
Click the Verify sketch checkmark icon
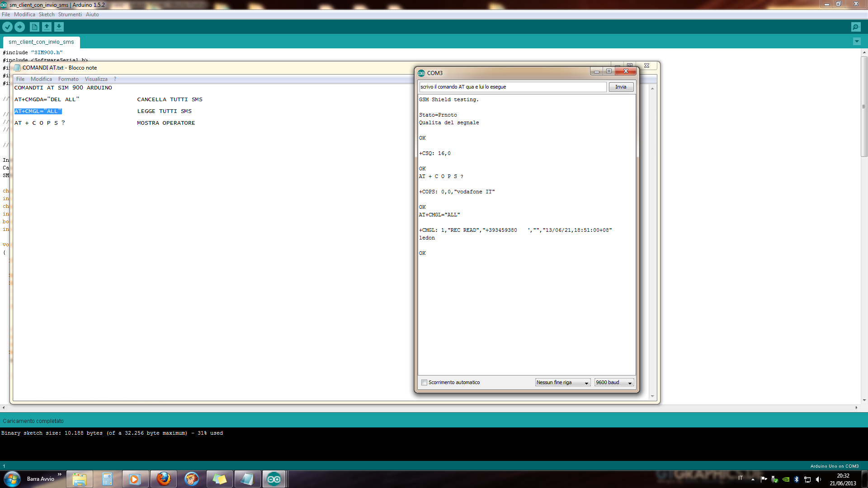click(7, 27)
